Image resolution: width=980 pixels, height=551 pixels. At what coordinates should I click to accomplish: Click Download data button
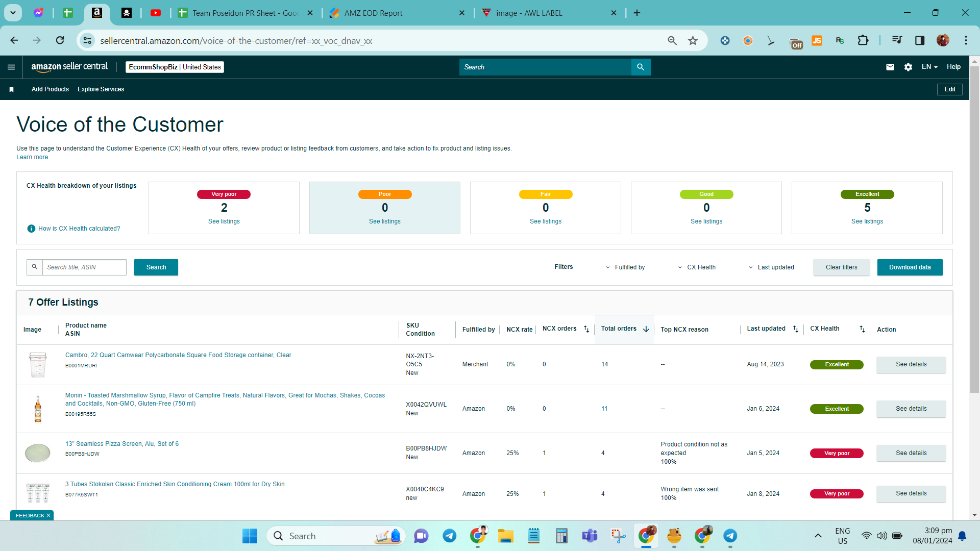(x=910, y=267)
